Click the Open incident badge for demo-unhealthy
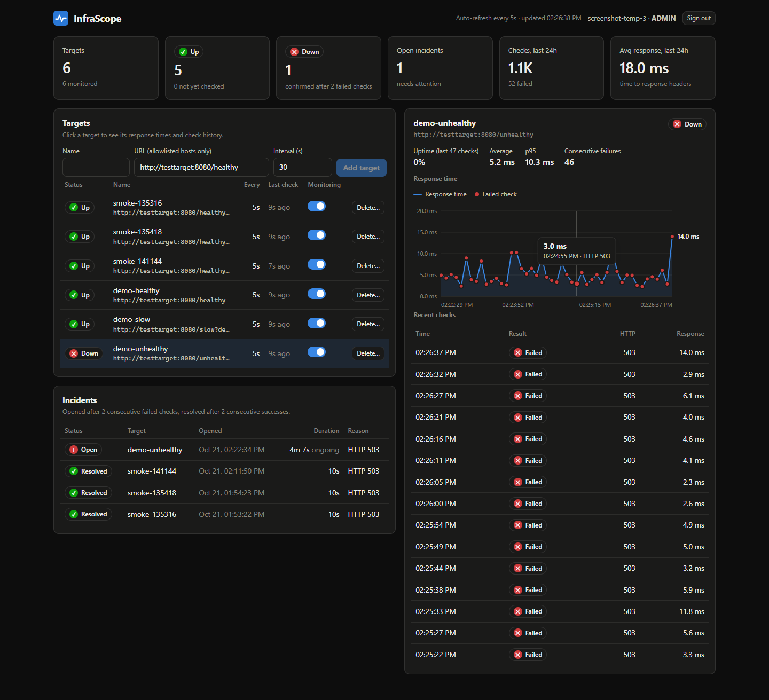769x700 pixels. pyautogui.click(x=83, y=450)
